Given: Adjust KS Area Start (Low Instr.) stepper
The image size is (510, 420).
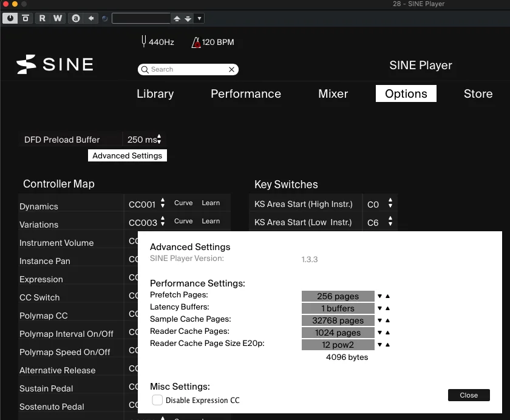Looking at the screenshot, I should pos(390,222).
